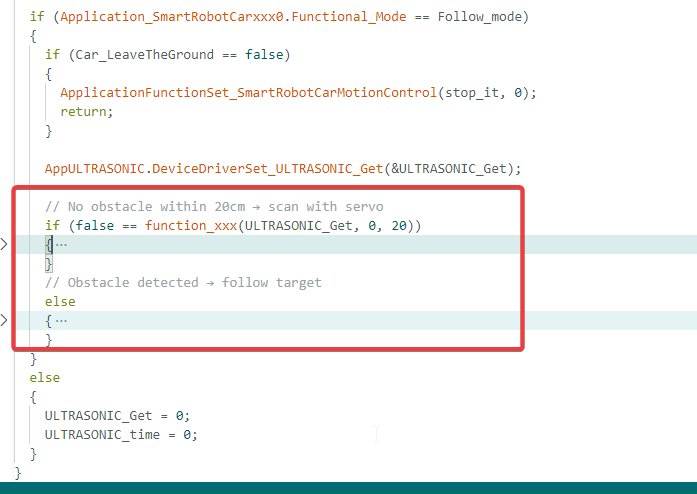697x494 pixels.
Task: Click the else keyword below the obstacle comment
Action: tap(60, 301)
